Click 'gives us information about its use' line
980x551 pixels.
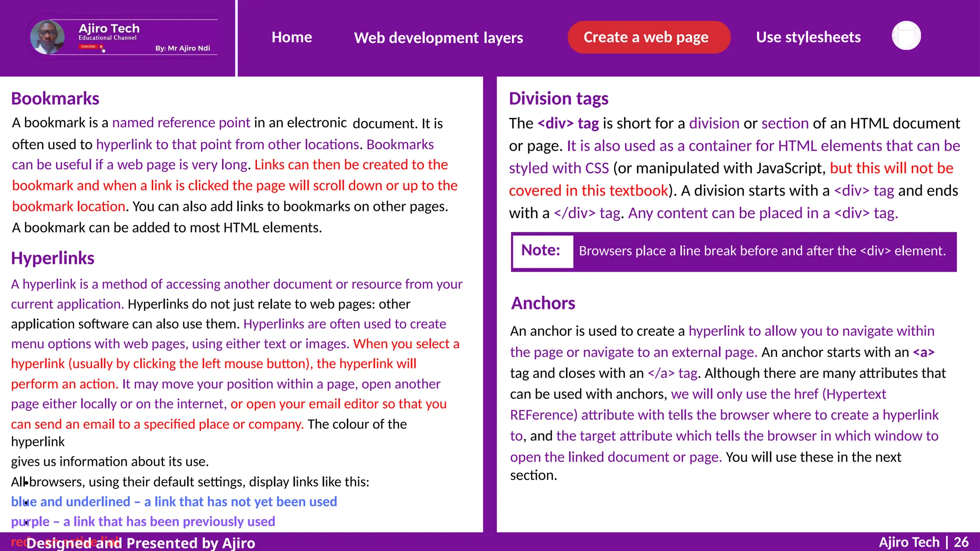tap(110, 462)
